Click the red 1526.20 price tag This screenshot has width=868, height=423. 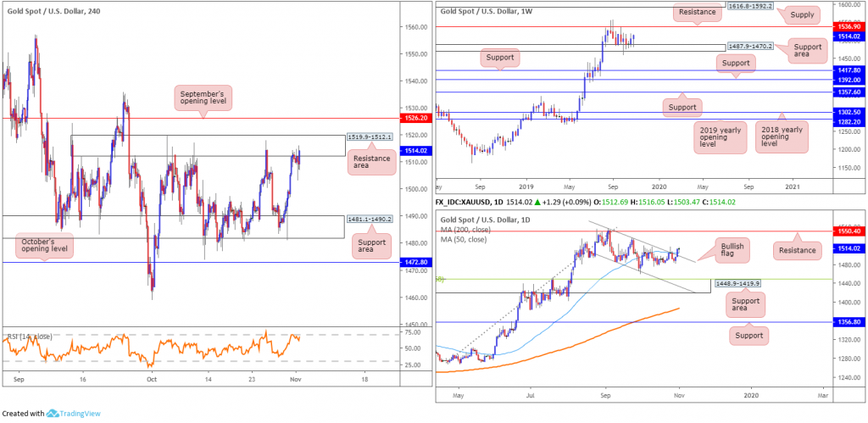coord(414,118)
